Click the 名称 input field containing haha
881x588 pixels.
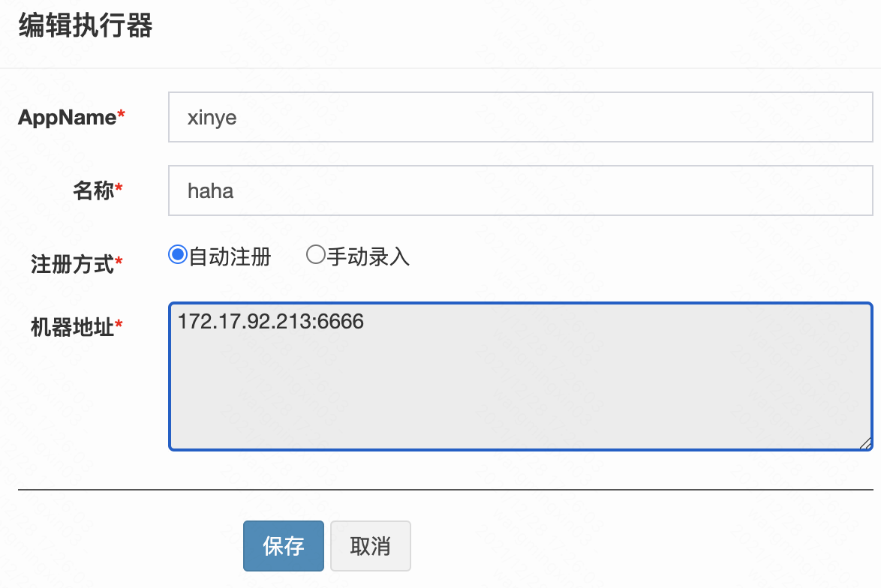pyautogui.click(x=520, y=190)
